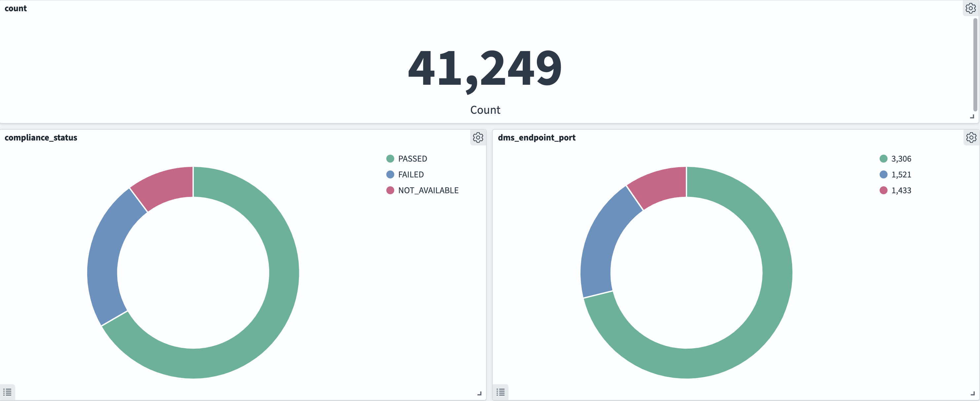Click 1,521 port legend entry

click(901, 174)
